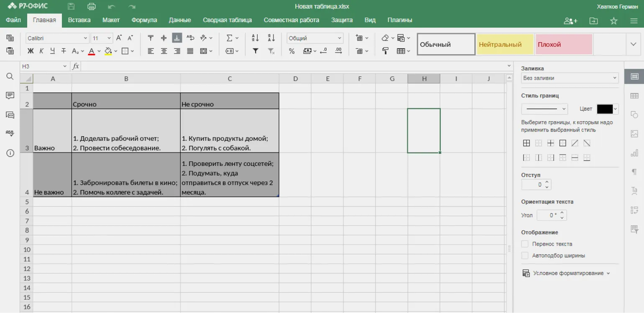Open the comments panel in left sidebar
Image resolution: width=644 pixels, height=313 pixels.
pyautogui.click(x=10, y=96)
